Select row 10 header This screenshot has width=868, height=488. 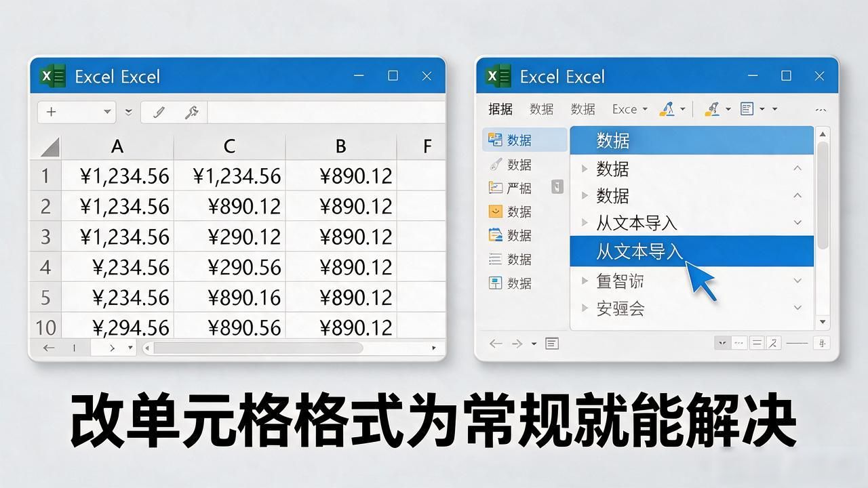45,327
